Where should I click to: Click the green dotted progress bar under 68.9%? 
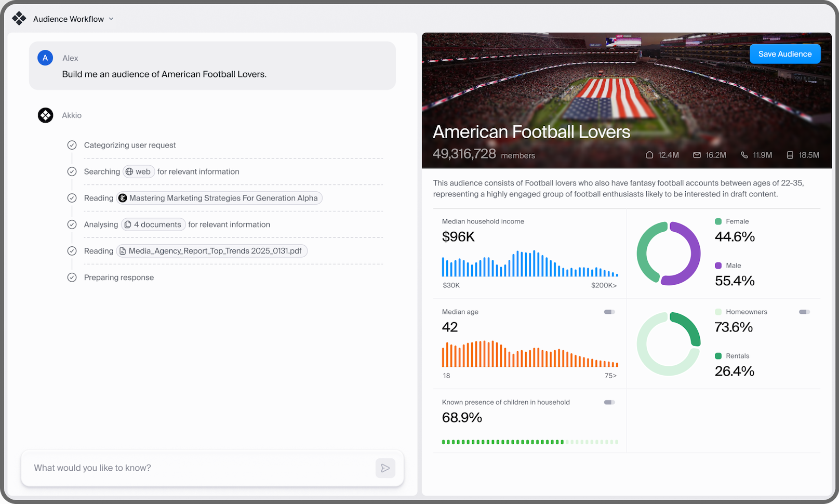click(x=529, y=442)
